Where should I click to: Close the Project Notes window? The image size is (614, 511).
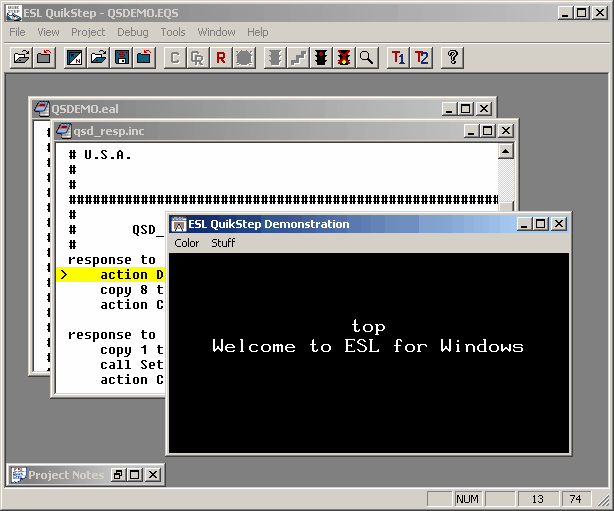coord(153,475)
